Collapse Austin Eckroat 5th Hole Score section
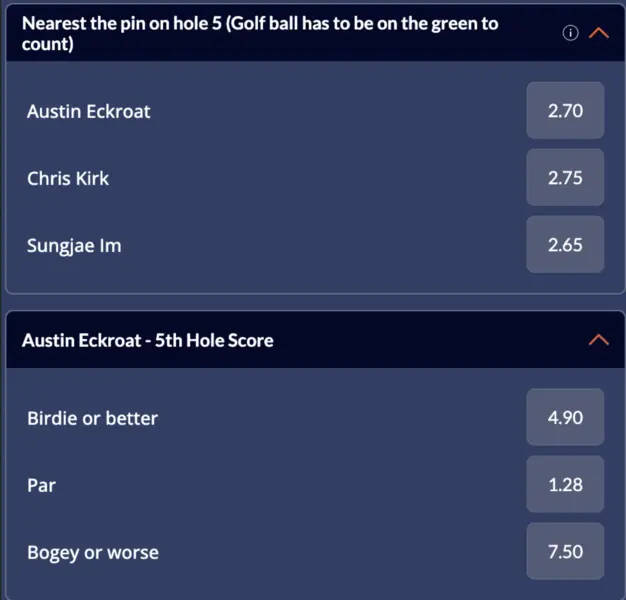 point(598,340)
